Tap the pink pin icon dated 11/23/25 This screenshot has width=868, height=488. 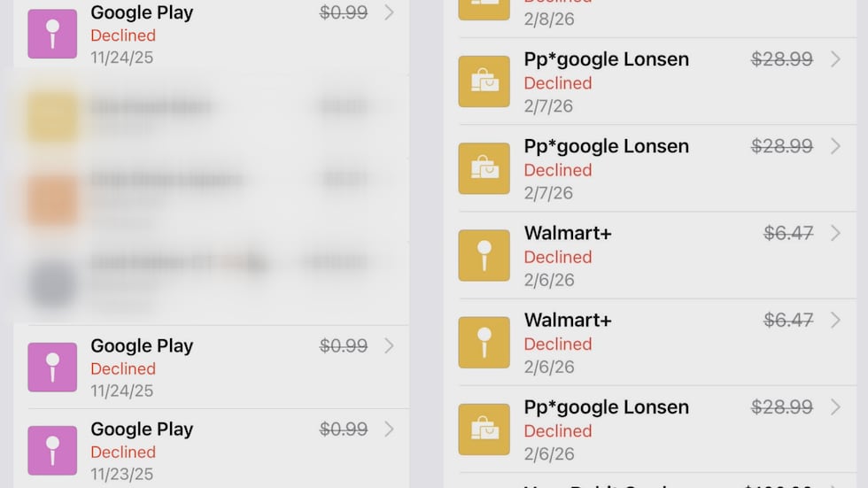pos(52,450)
